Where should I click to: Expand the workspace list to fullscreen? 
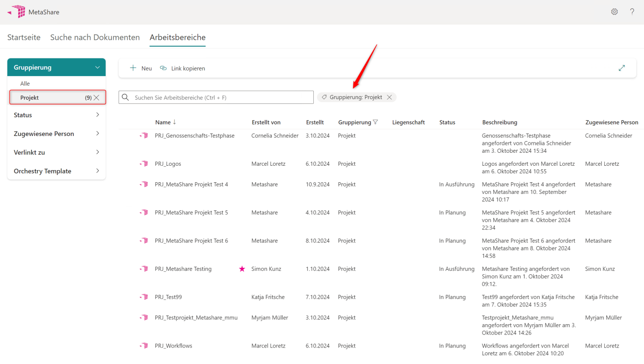coord(621,68)
